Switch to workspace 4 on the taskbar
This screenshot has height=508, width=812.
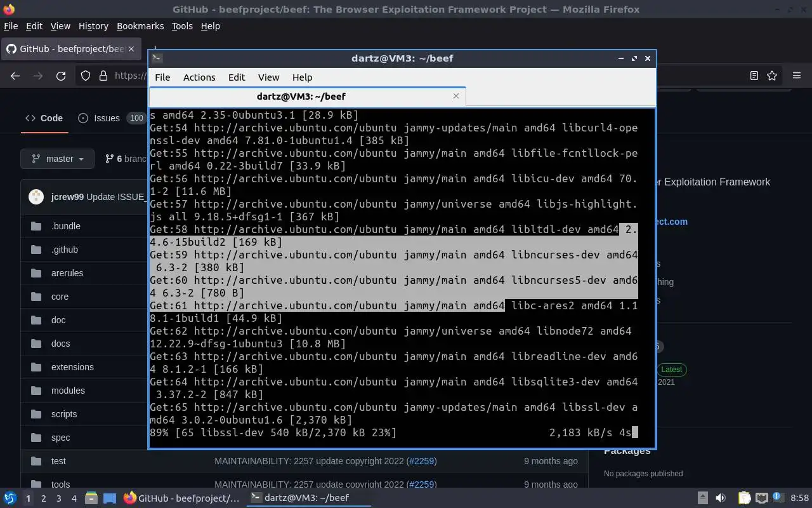pos(74,498)
